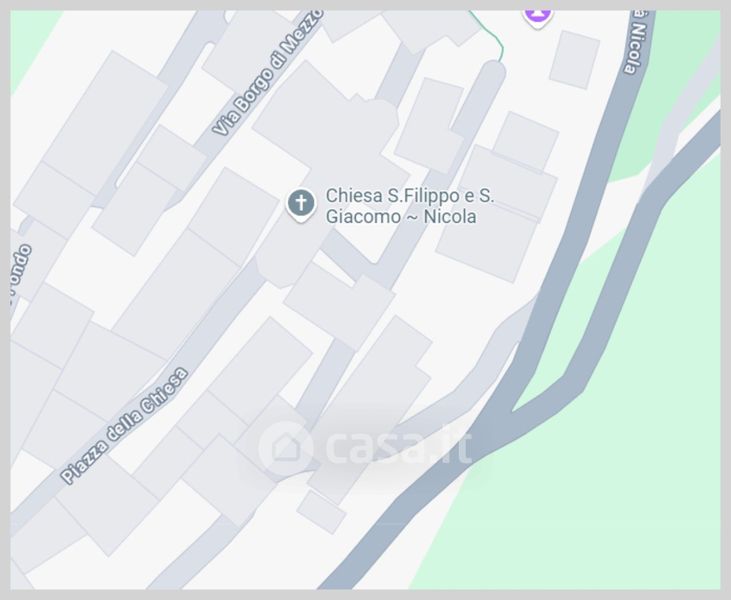Click the church cross map marker
The image size is (731, 600).
301,204
